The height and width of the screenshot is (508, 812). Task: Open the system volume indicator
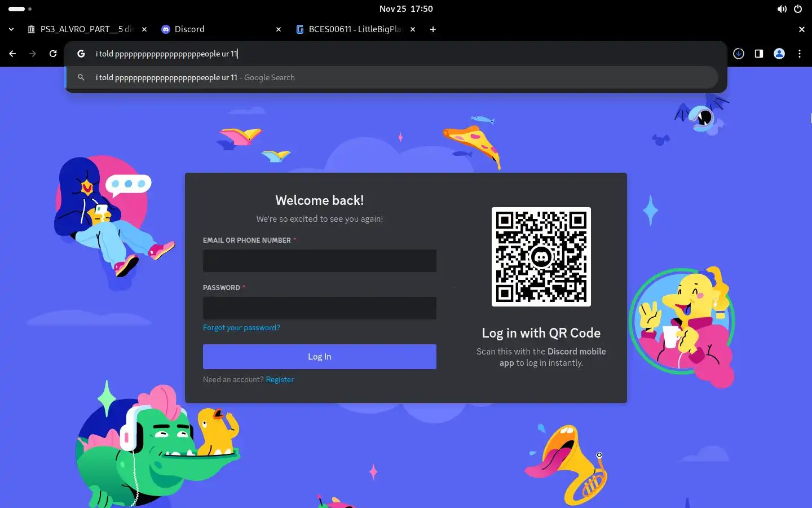click(x=782, y=9)
